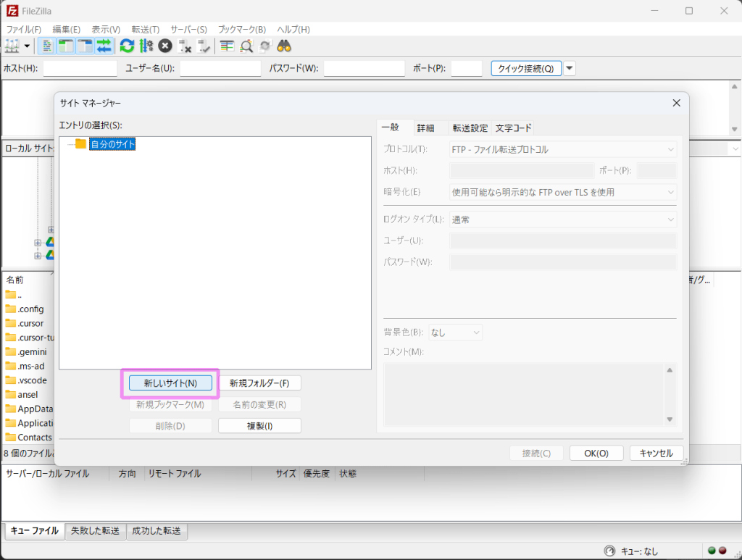Toggle processing of the transfer queue
The height and width of the screenshot is (560, 742).
[x=146, y=46]
